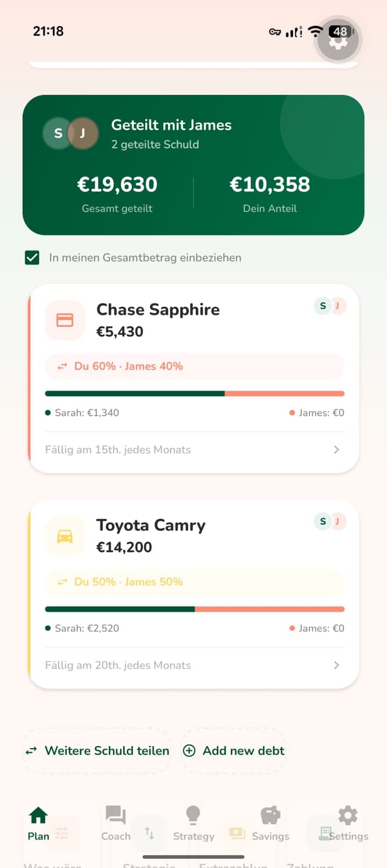387x868 pixels.
Task: Click the credit card icon on Chase Sapphire
Action: (65, 320)
